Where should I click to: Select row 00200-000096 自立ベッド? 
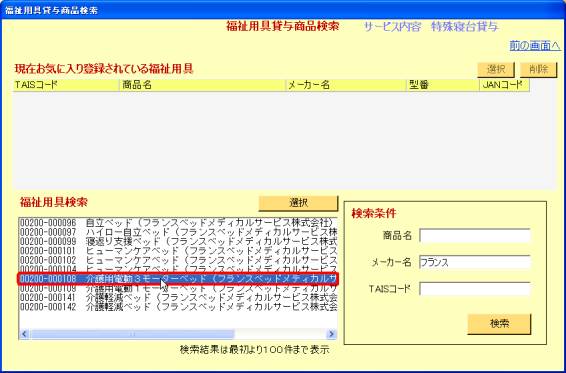point(178,222)
